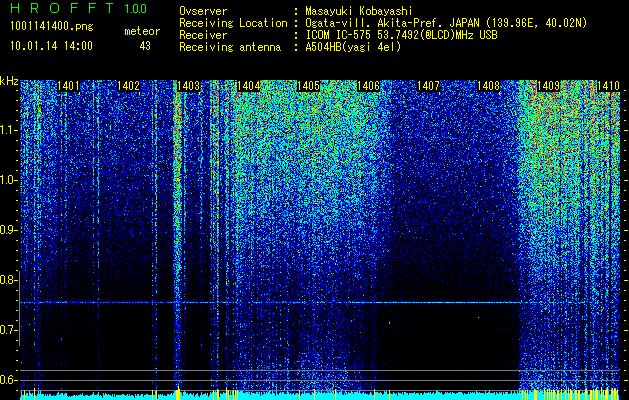Click the meteor label
The height and width of the screenshot is (400, 629).
[x=142, y=31]
